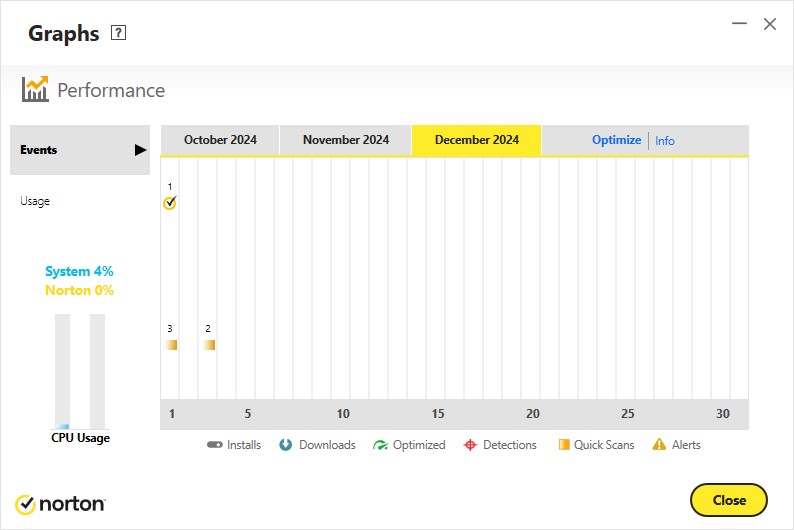Click the System 4% text
The width and height of the screenshot is (794, 530).
click(x=80, y=271)
